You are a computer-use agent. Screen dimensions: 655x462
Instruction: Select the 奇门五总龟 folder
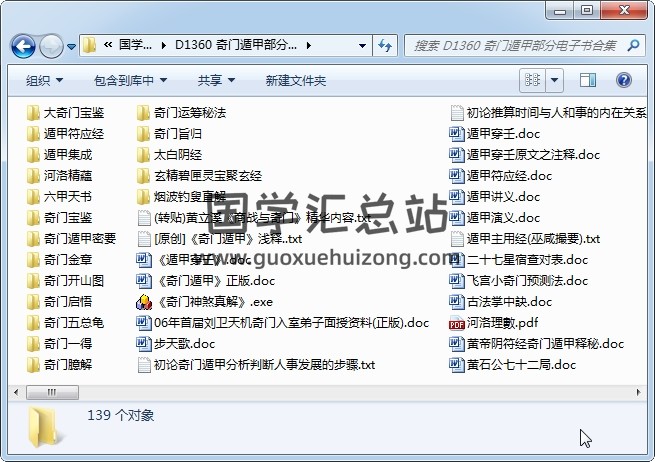65,322
